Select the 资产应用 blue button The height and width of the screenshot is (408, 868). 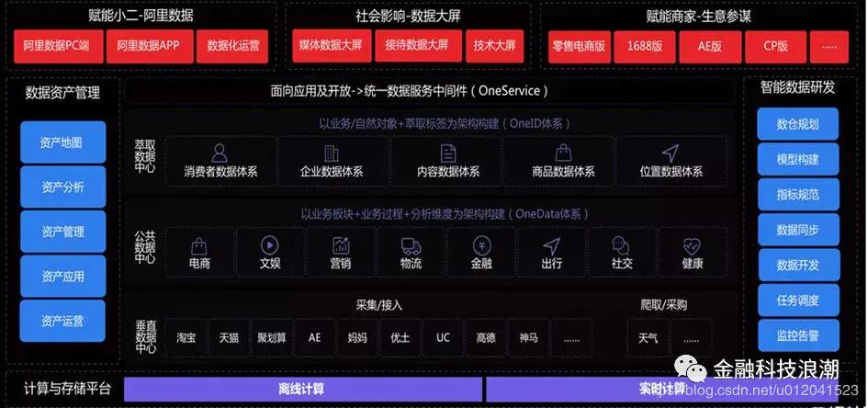[x=62, y=277]
